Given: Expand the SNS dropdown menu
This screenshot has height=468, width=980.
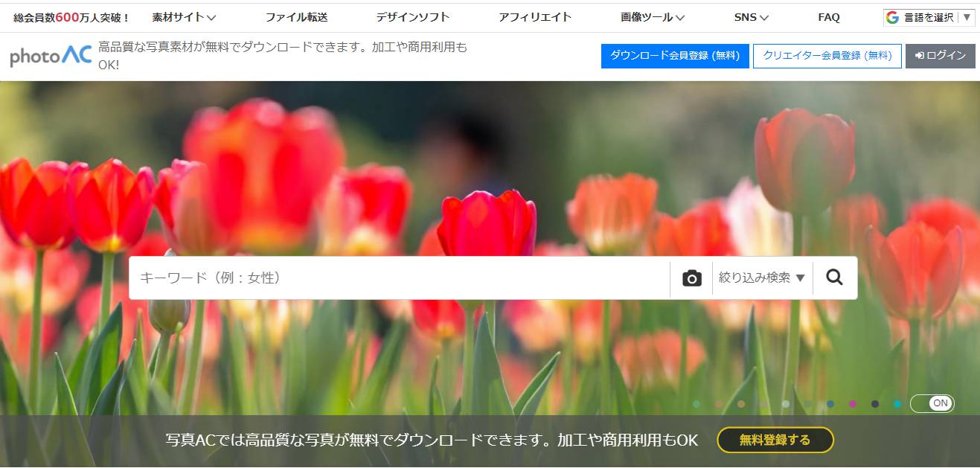Looking at the screenshot, I should 751,17.
